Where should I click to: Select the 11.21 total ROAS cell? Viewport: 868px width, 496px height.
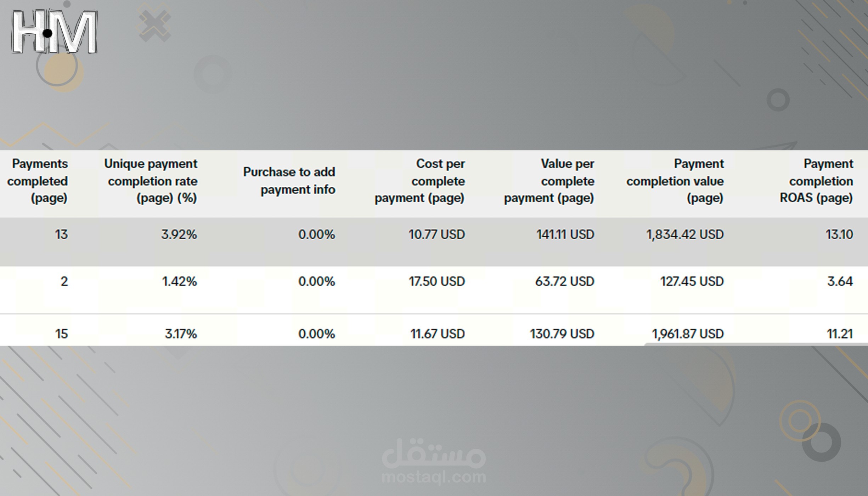[840, 334]
